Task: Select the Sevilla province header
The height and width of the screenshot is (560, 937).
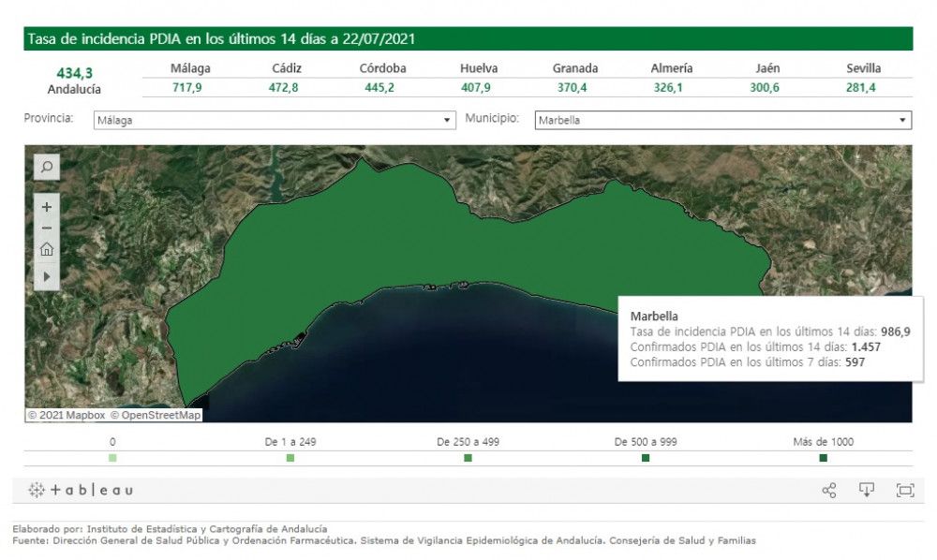Action: [864, 68]
